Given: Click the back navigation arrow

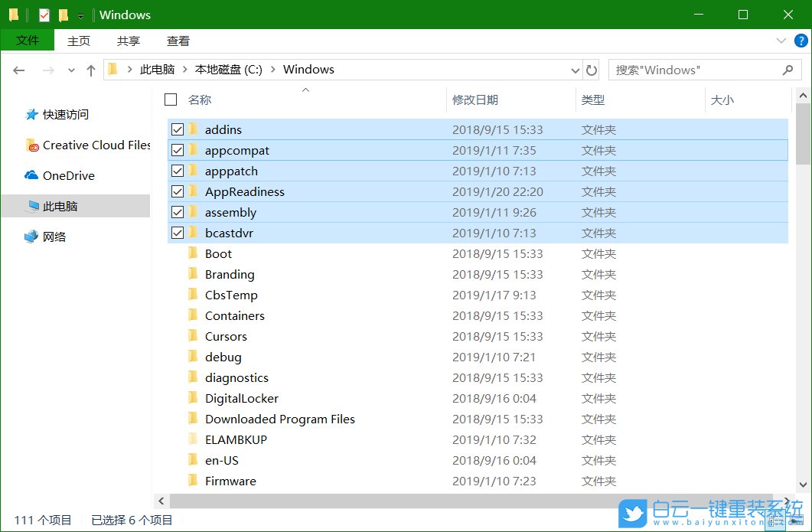Looking at the screenshot, I should coord(18,70).
